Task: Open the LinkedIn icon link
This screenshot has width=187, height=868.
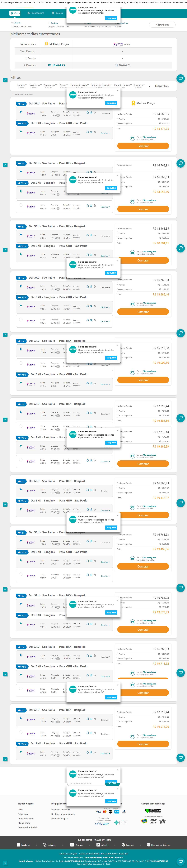Action: coord(98,845)
